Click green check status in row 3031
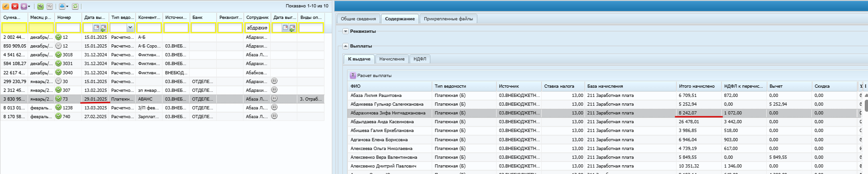 [x=58, y=63]
